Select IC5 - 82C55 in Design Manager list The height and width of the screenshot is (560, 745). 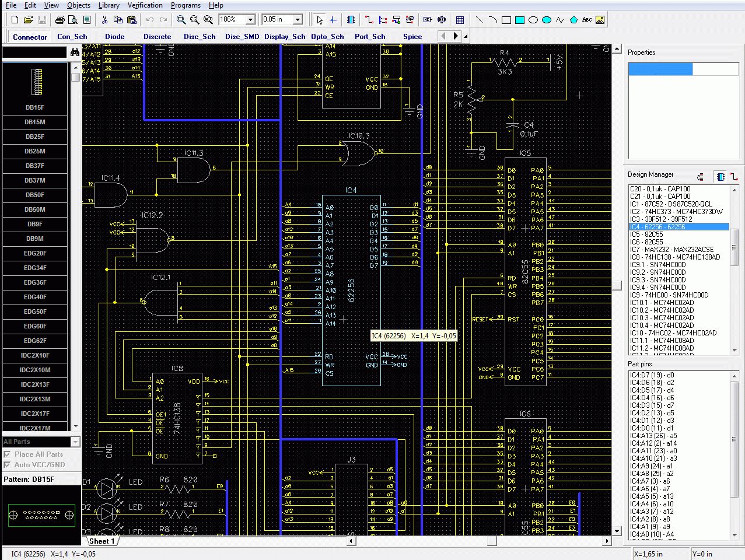point(646,235)
